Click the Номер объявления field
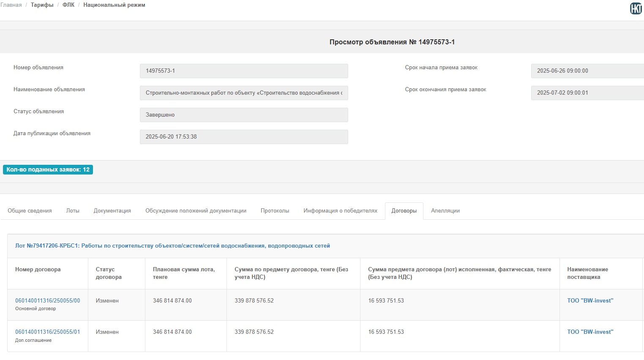This screenshot has height=360, width=644. coord(244,71)
